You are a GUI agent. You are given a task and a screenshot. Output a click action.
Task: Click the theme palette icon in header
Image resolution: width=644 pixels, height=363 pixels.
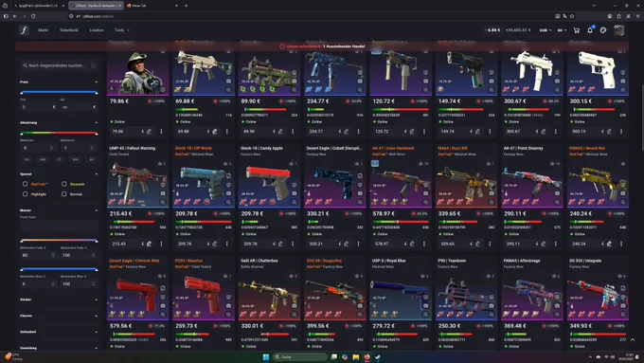[x=603, y=30]
